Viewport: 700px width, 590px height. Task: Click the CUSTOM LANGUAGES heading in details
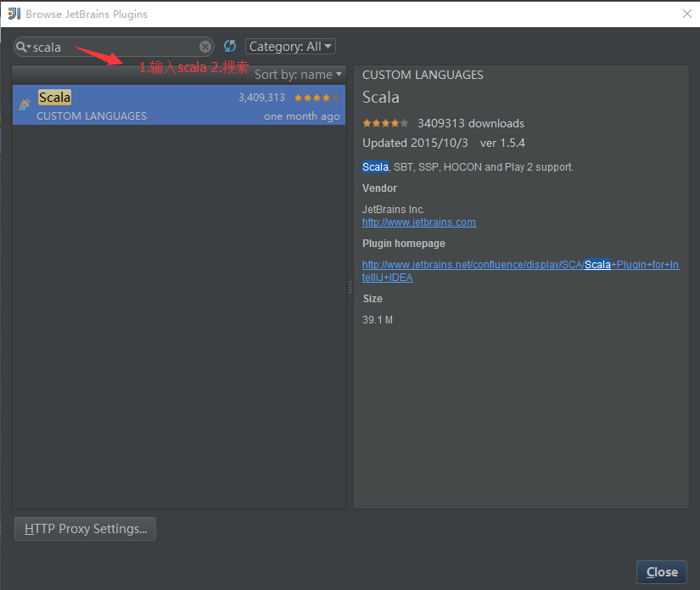423,75
